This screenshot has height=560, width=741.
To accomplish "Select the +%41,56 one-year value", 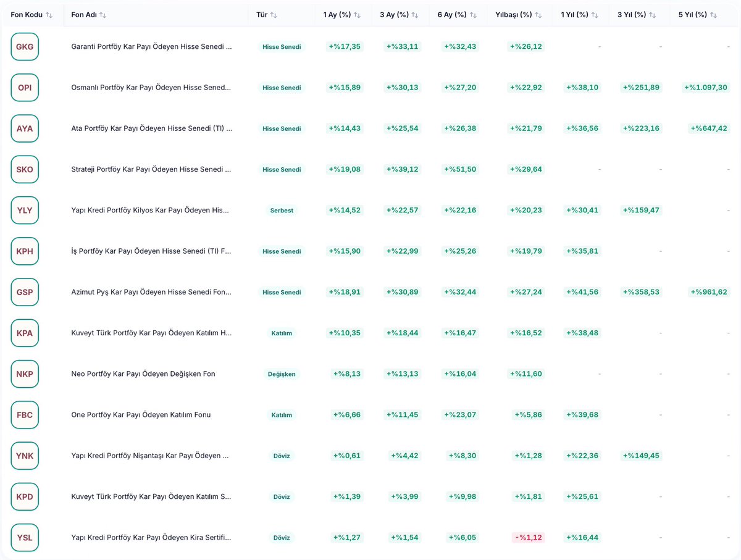I will click(x=582, y=292).
